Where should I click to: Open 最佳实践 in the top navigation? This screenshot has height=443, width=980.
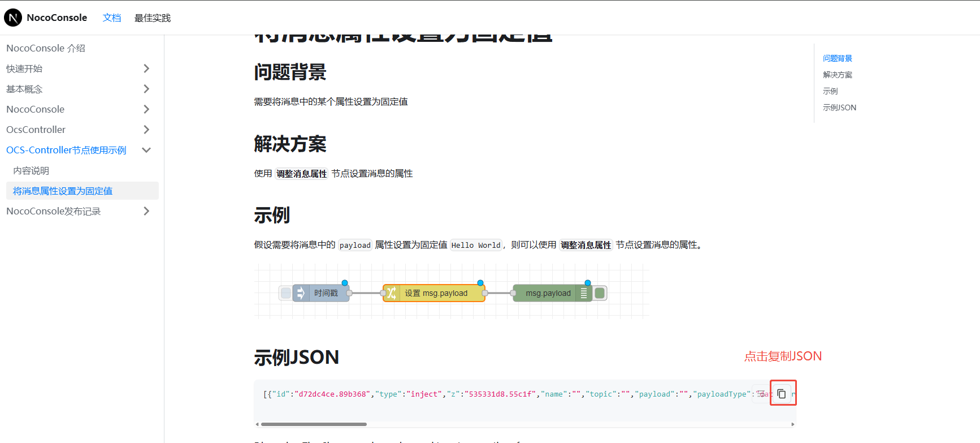tap(153, 18)
